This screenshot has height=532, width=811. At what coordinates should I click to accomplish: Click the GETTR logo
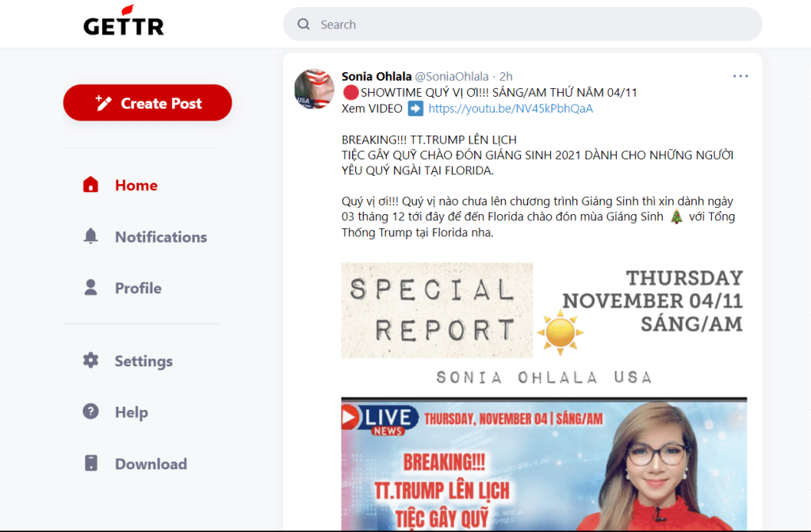coord(123,24)
